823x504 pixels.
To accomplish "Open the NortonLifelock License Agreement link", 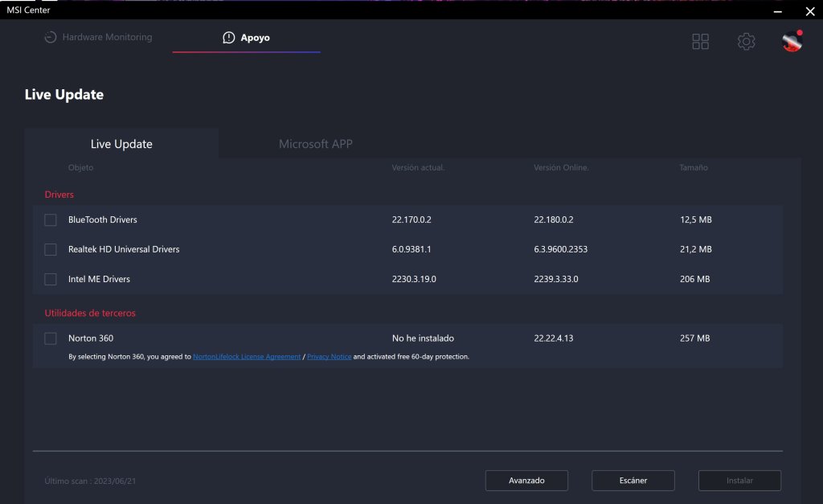I will (247, 356).
